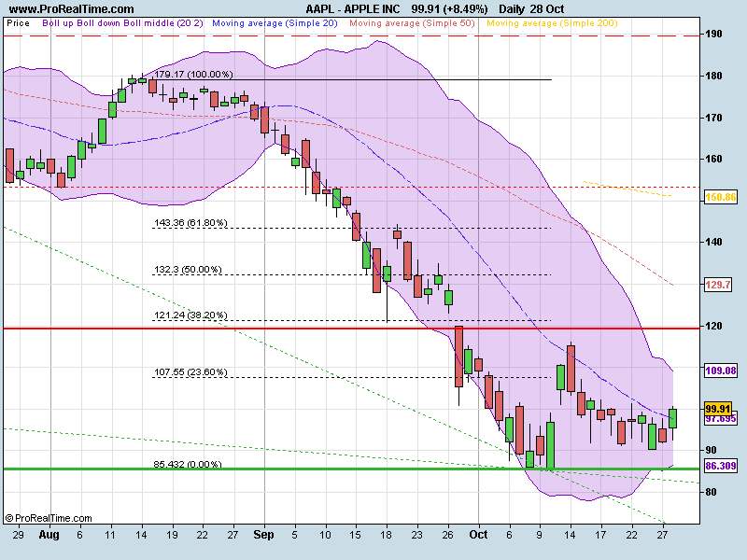This screenshot has width=747, height=560.
Task: Click the AAPL - APPLE INC title
Action: coord(353,9)
